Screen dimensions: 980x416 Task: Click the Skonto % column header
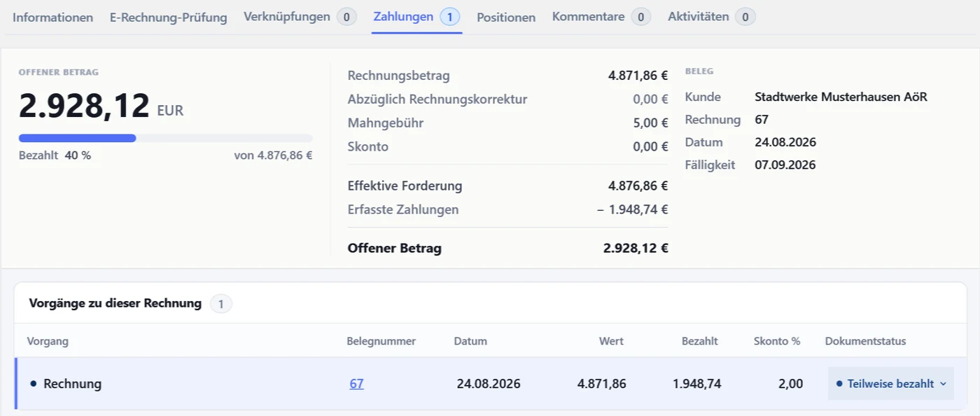coord(777,341)
